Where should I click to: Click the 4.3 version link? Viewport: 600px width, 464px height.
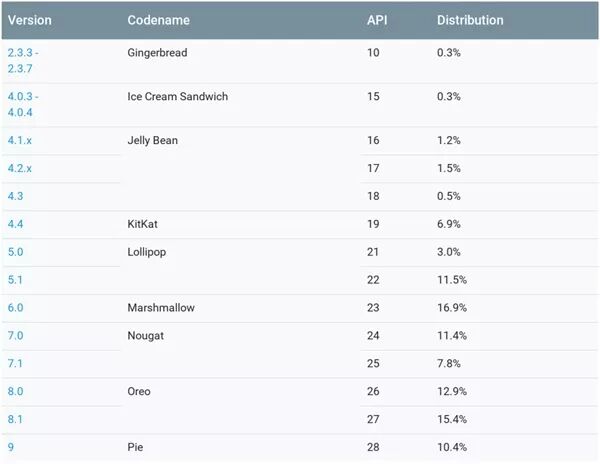click(15, 197)
